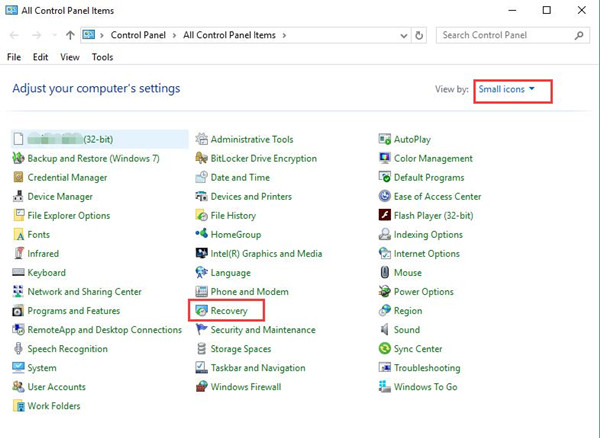Viewport: 600px width, 438px height.
Task: Click the Administrative Tools icon
Action: pyautogui.click(x=201, y=139)
